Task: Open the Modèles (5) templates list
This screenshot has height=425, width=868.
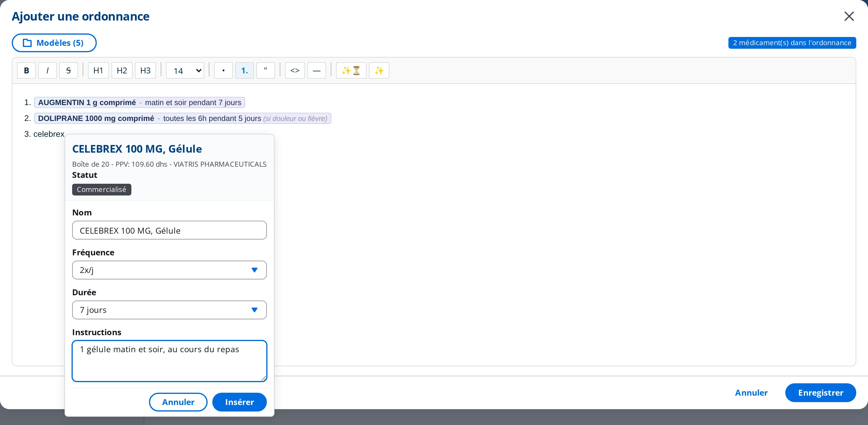Action: 54,43
